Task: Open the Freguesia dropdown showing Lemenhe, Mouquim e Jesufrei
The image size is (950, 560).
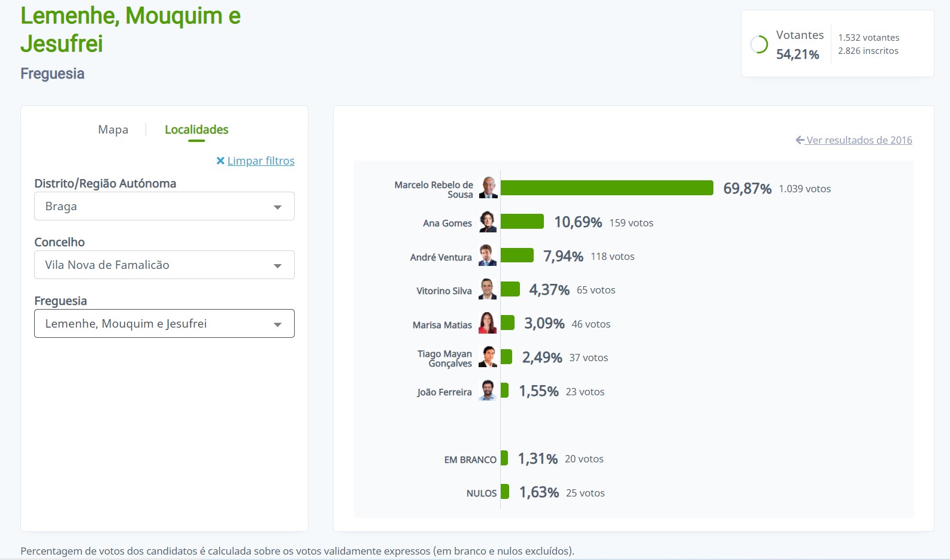Action: [164, 323]
